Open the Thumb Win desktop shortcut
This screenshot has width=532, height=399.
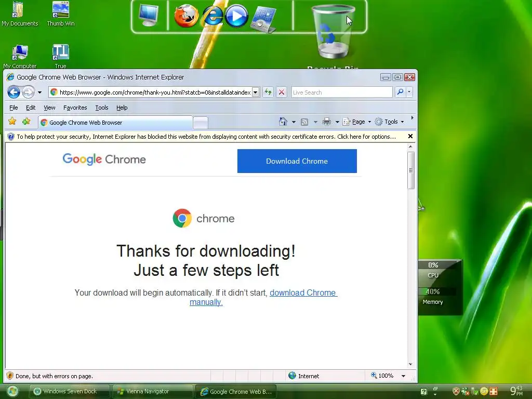click(61, 14)
